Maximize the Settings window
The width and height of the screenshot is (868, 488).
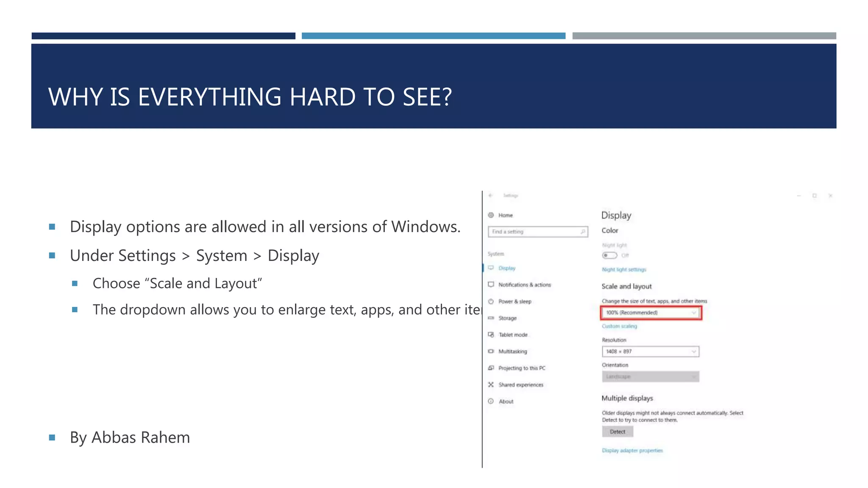(815, 196)
